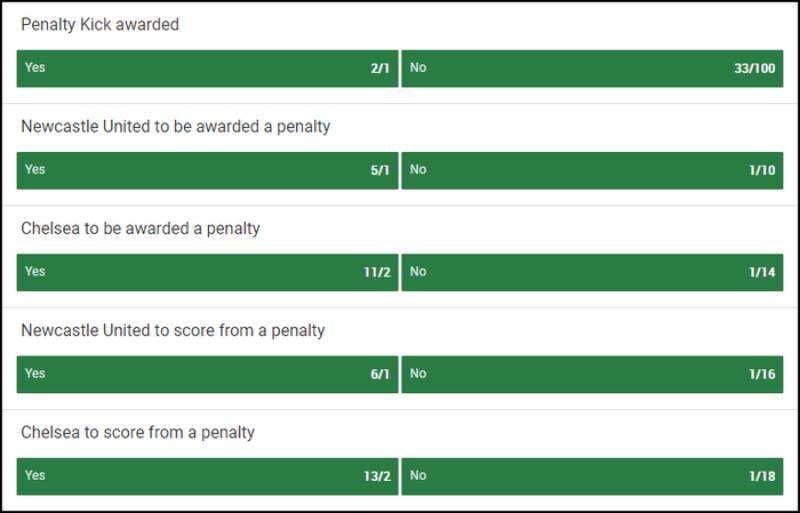Collapse the Penalty Kick awarded market header
Screen dimensions: 800x513
tap(100, 25)
